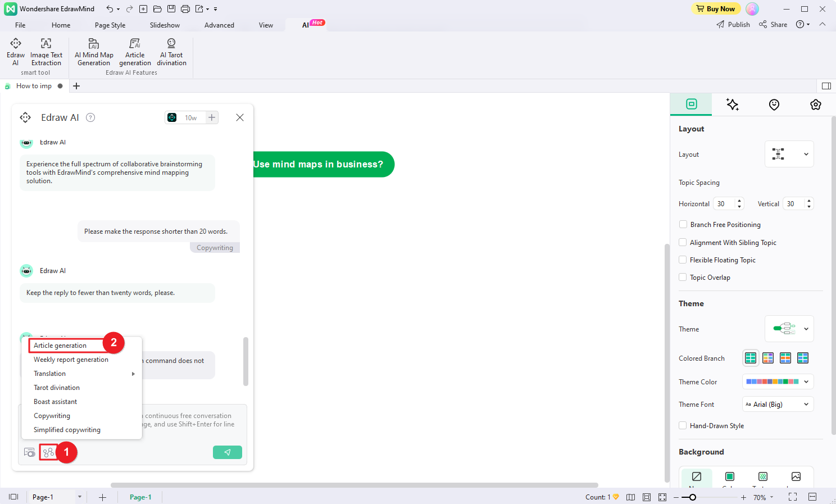Switch to the AI sparkle panel tab
The image size is (836, 504).
(733, 105)
